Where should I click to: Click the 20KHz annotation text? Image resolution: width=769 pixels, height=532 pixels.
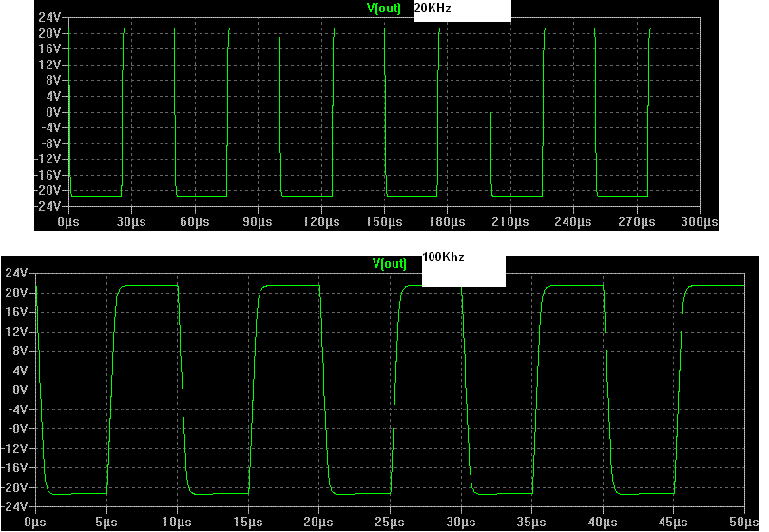click(433, 8)
